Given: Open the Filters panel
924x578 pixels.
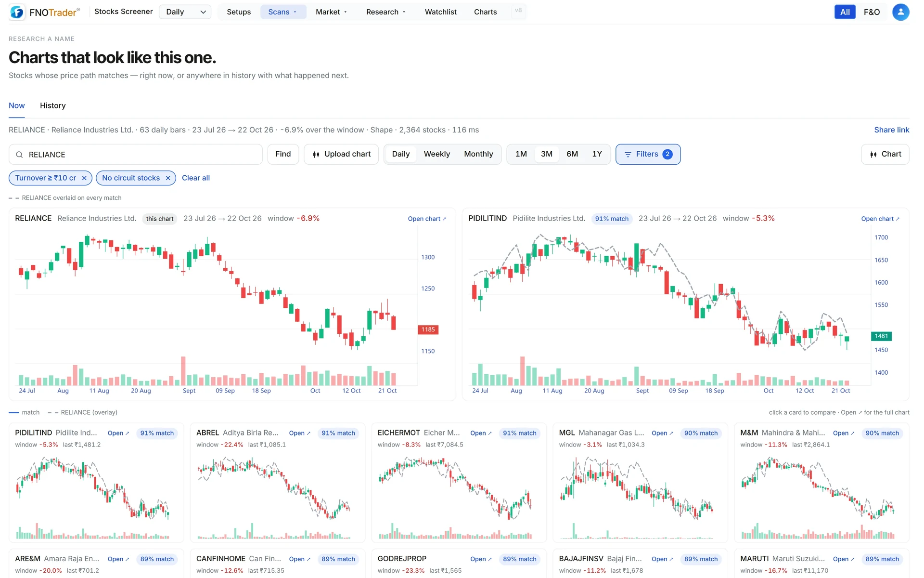Looking at the screenshot, I should (x=648, y=154).
